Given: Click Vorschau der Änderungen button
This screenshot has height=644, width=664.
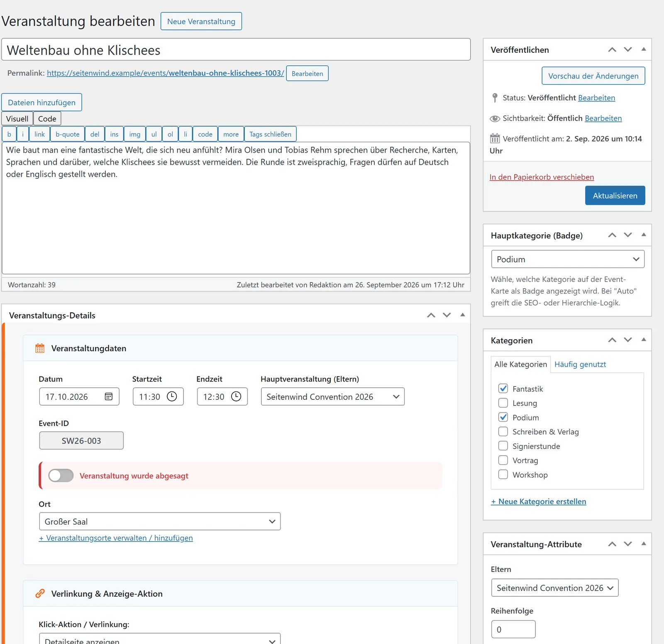Looking at the screenshot, I should click(593, 76).
